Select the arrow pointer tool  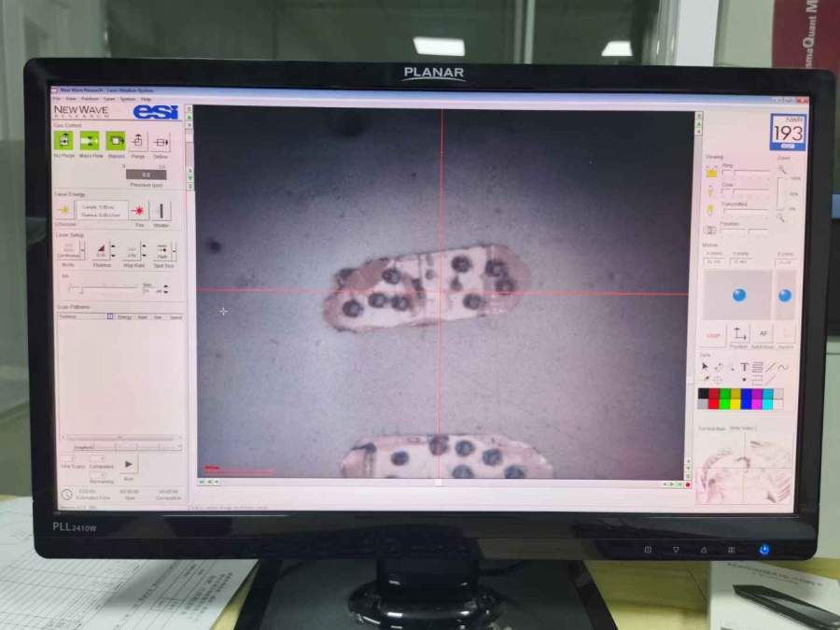(x=705, y=367)
